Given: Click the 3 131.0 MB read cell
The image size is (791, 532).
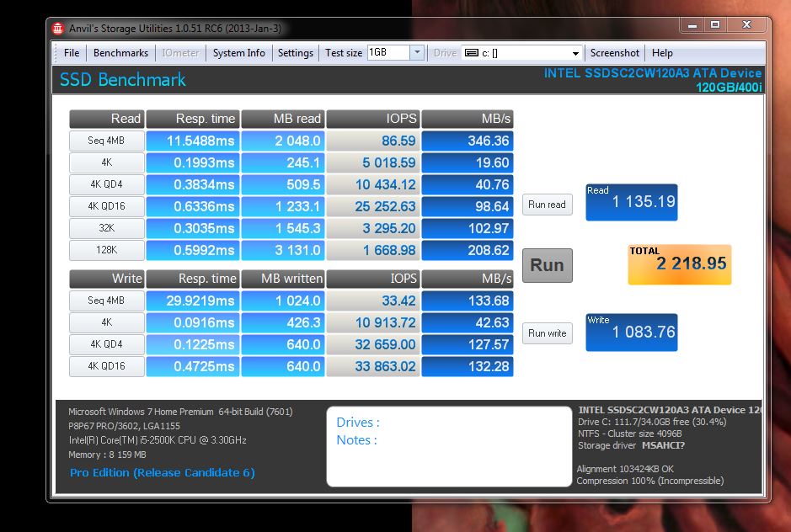Looking at the screenshot, I should 283,250.
